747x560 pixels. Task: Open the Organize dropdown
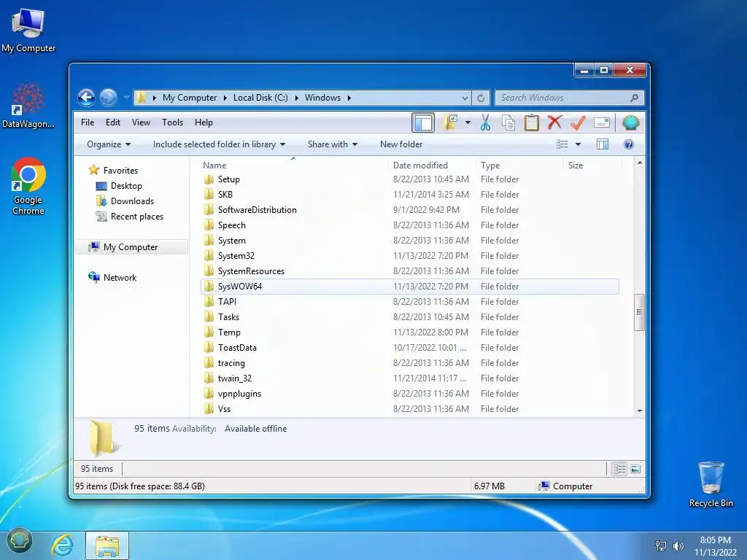tap(109, 144)
